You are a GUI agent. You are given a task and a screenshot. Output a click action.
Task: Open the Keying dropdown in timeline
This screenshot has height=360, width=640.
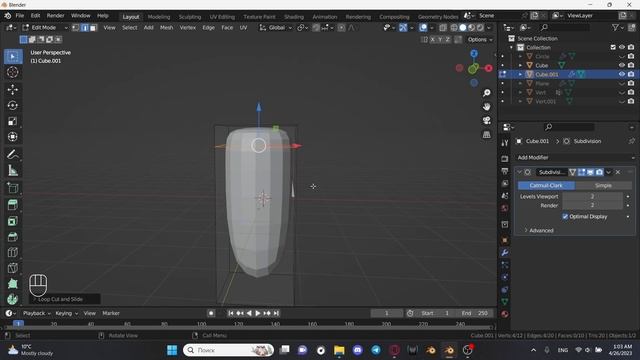coord(67,313)
